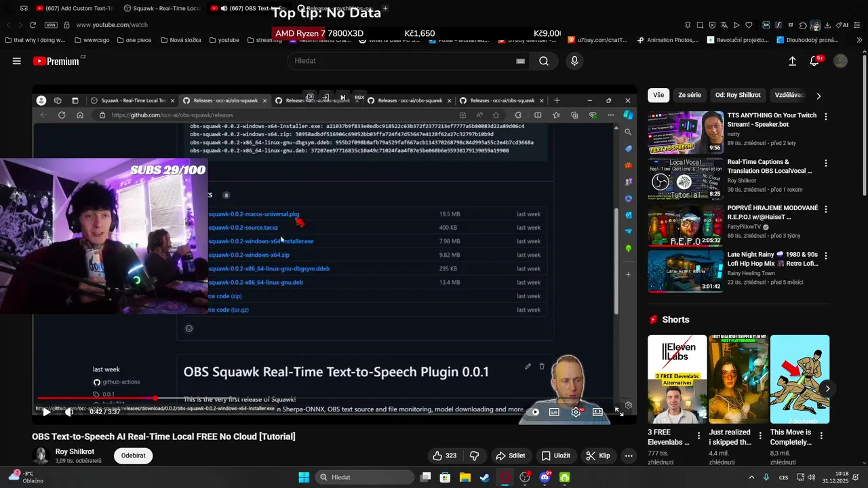Save the video with Uložit

coord(555,455)
